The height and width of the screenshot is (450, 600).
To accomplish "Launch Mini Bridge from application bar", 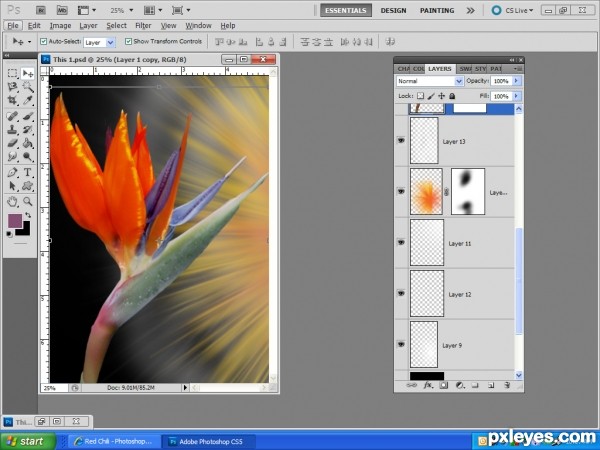I will click(x=62, y=10).
